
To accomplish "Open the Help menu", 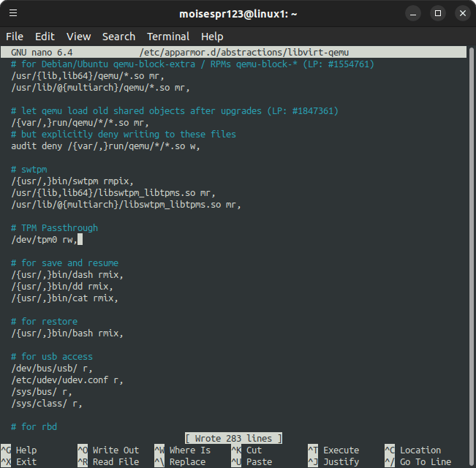I will pos(212,37).
